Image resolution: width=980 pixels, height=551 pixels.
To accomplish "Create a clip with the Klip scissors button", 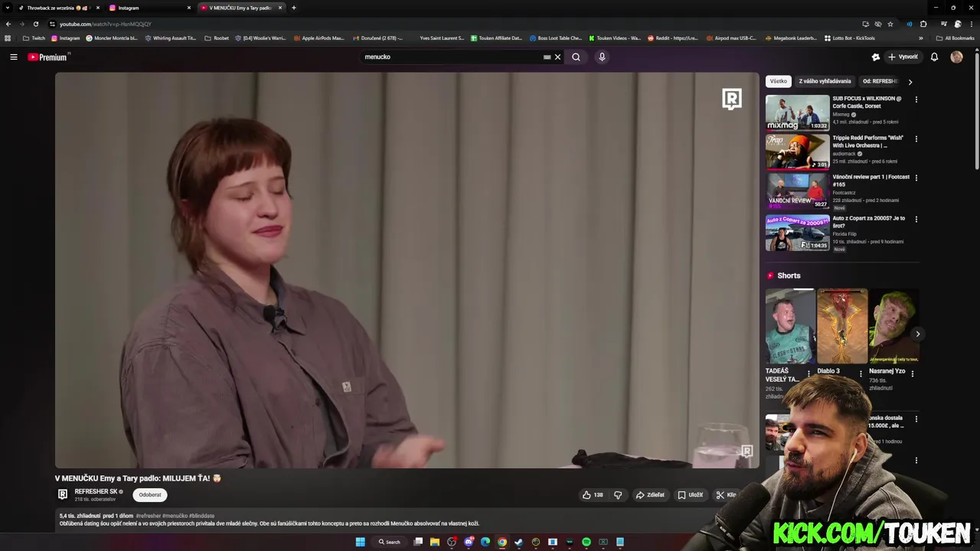I will point(727,495).
